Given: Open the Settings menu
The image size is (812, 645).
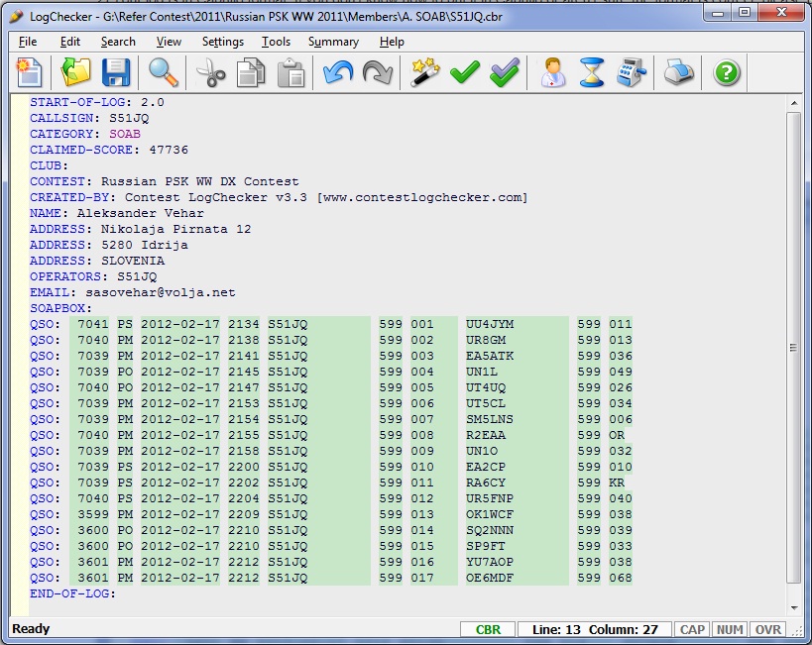Looking at the screenshot, I should point(222,42).
